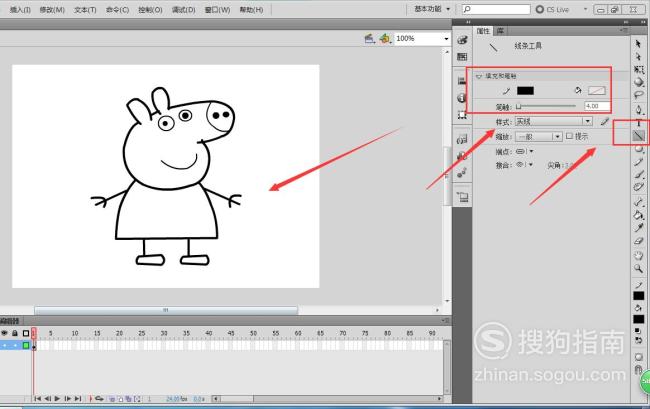Open the Swatches panel icon in dock
This screenshot has width=650, height=409.
pos(462,57)
